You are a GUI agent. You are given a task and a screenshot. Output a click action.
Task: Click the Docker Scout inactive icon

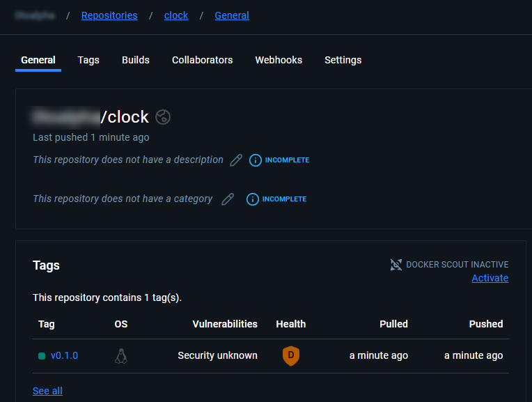click(396, 265)
